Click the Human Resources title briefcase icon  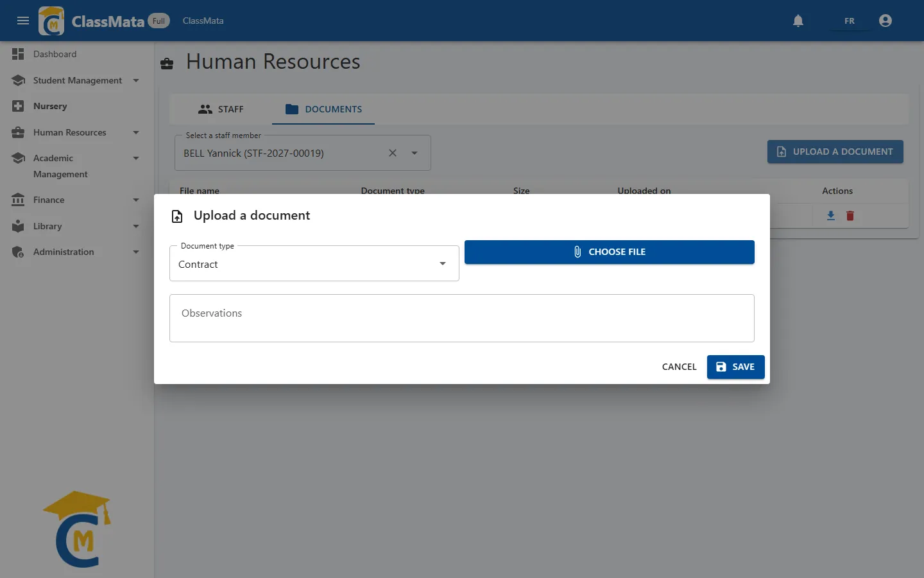167,63
